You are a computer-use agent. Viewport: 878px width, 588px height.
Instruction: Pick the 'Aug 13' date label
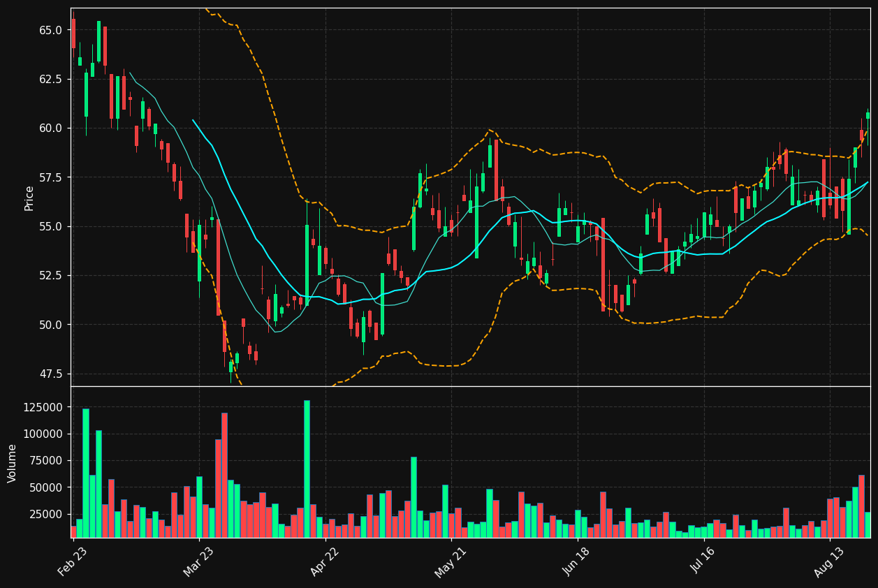(x=829, y=561)
